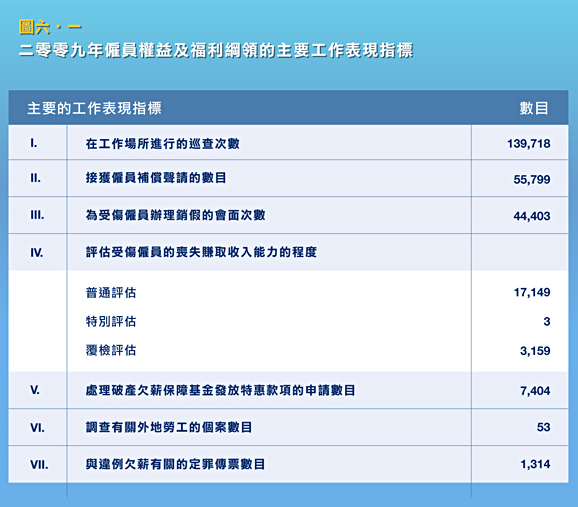The height and width of the screenshot is (507, 578).
Task: Select the value 44,403
Action: coord(532,216)
